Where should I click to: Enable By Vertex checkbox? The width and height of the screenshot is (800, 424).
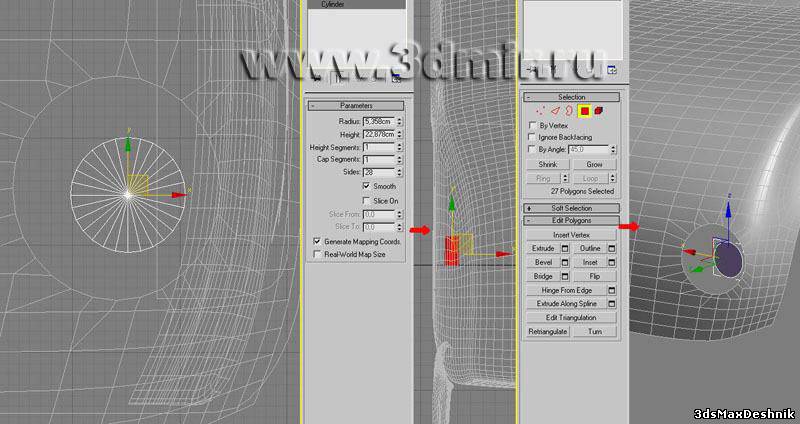click(x=533, y=125)
